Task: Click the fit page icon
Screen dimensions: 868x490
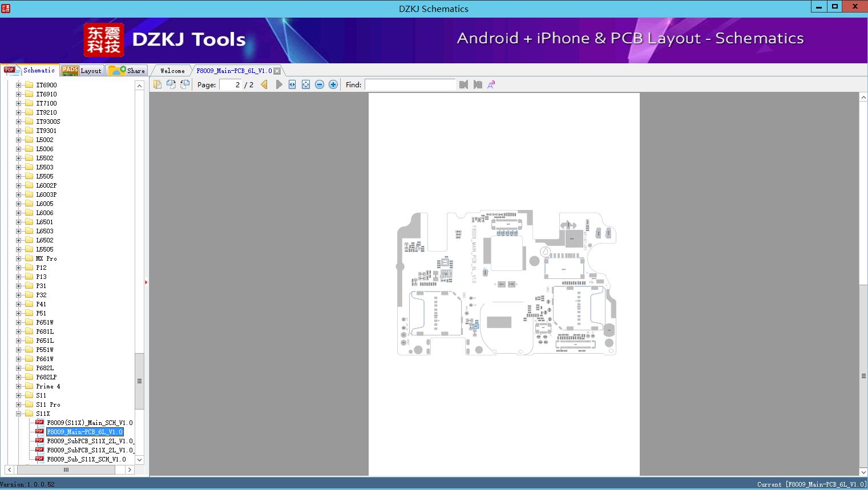Action: point(306,84)
